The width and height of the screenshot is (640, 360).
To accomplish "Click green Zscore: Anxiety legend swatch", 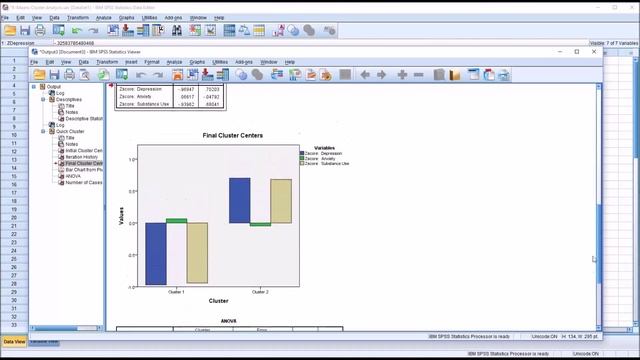I will pyautogui.click(x=302, y=158).
